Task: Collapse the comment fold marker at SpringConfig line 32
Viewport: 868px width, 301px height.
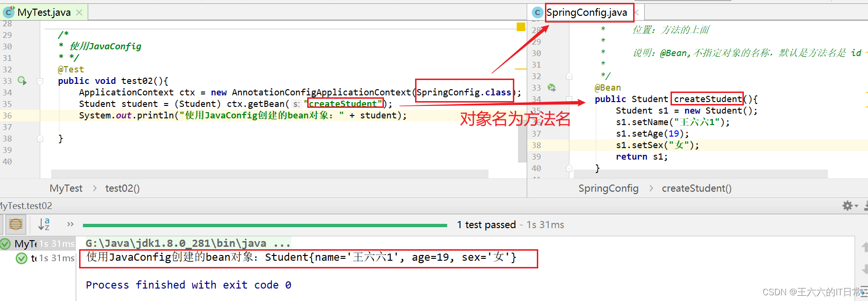Action: [569, 76]
